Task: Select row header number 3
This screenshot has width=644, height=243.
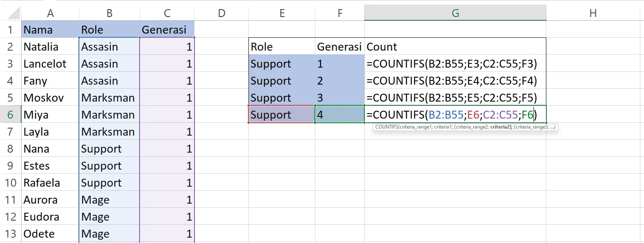Action: 10,64
